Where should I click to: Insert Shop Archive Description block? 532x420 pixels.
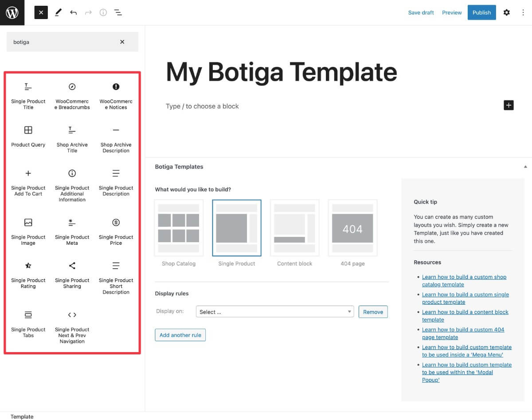(116, 140)
